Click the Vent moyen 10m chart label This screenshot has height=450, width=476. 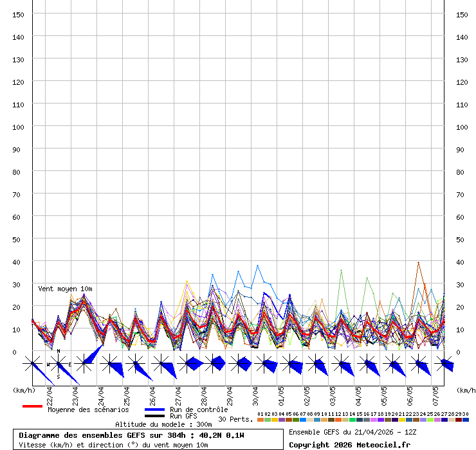pos(65,289)
